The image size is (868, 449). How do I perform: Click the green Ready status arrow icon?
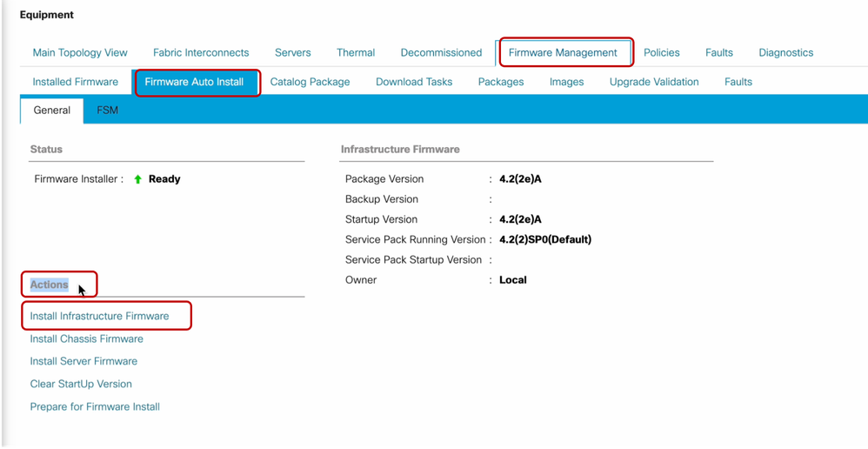pos(138,179)
